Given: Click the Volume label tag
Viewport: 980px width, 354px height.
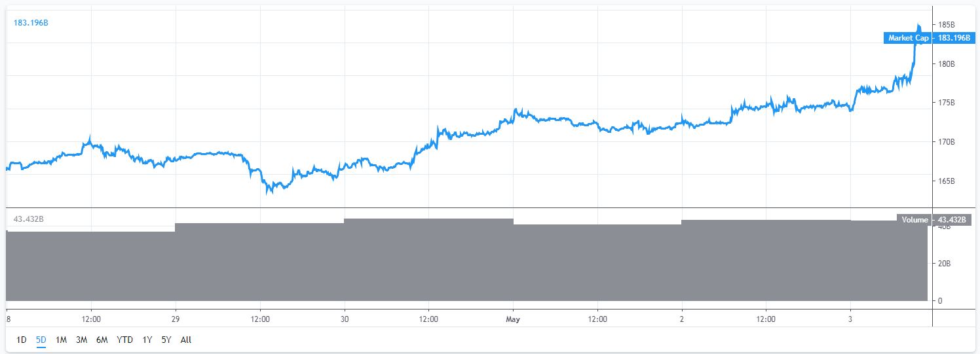Looking at the screenshot, I should [914, 220].
